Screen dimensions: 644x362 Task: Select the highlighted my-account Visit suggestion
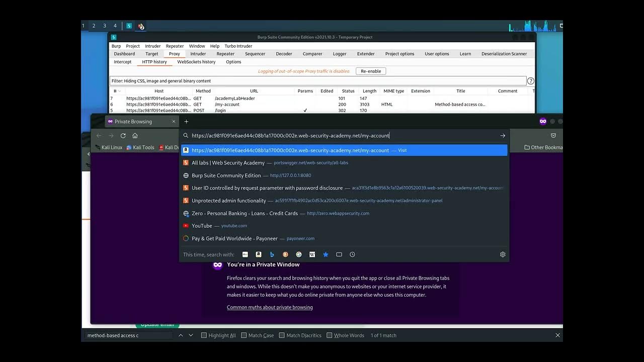point(344,150)
